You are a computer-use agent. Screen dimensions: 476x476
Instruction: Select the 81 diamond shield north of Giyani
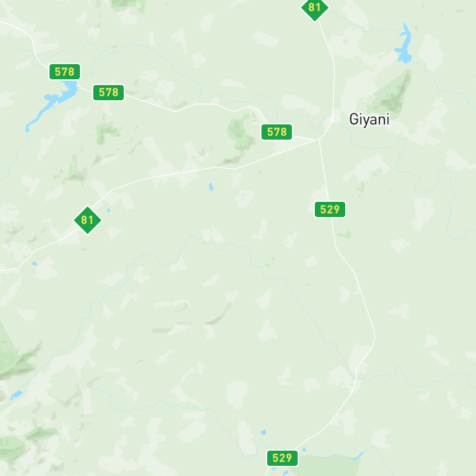[x=315, y=8]
